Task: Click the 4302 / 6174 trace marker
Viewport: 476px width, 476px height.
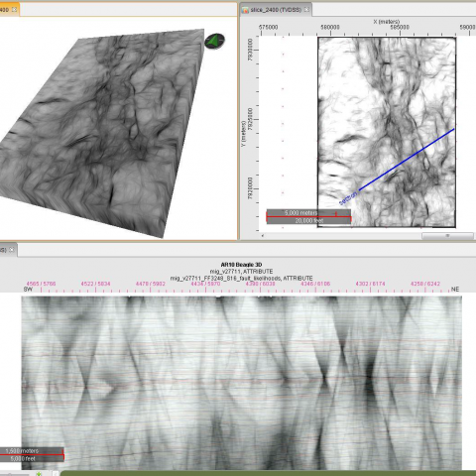Action: pos(370,284)
